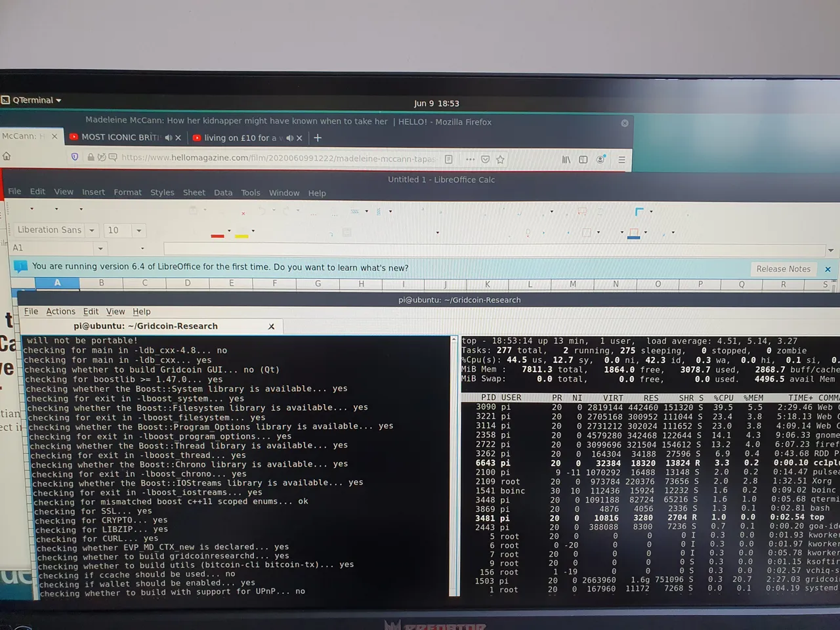Mute the MOST ICONIC BRIT tab
This screenshot has width=840, height=630.
coord(169,138)
